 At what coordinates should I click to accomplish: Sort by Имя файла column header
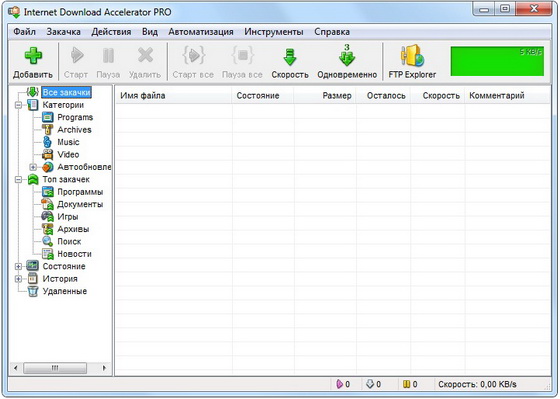tap(174, 96)
